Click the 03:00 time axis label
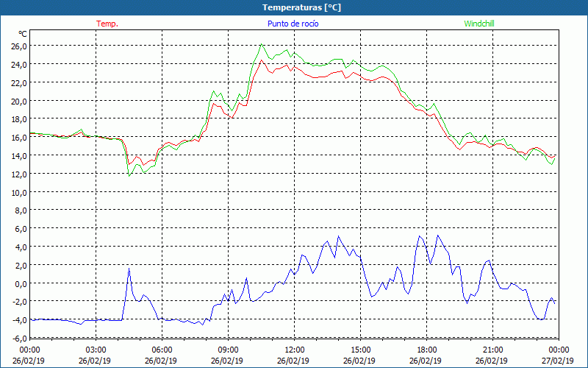Viewport: 588px width, 368px height. point(96,350)
